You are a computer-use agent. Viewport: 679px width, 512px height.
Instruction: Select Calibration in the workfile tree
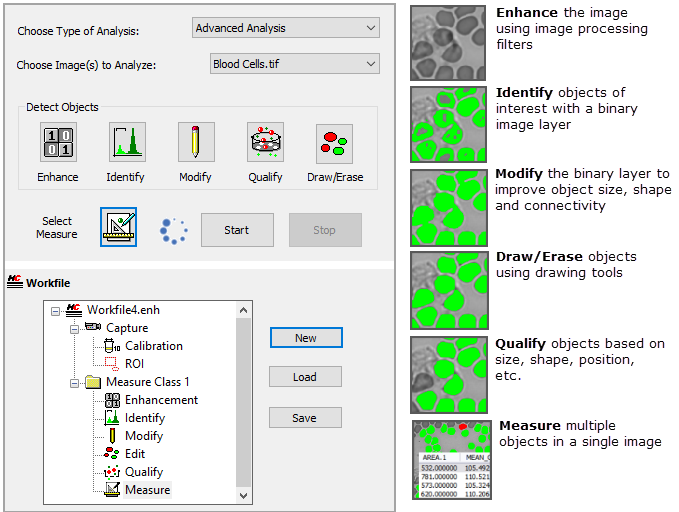[153, 346]
